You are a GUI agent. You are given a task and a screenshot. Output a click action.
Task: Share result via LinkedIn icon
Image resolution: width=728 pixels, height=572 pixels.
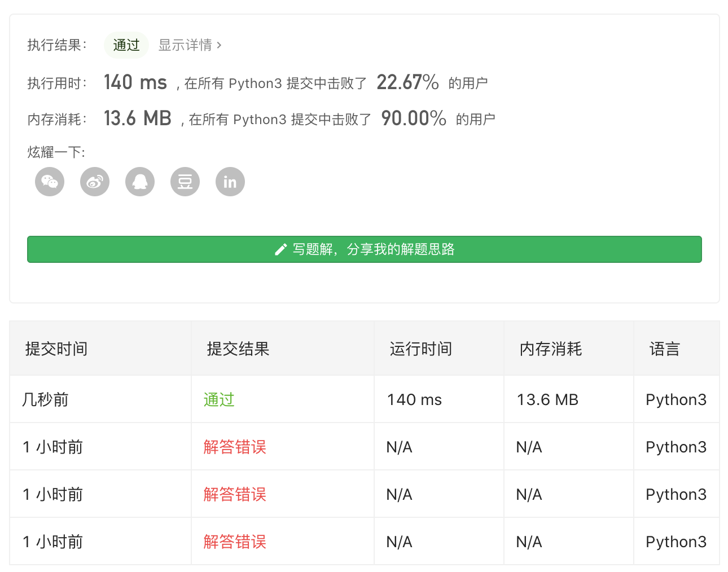(x=230, y=182)
